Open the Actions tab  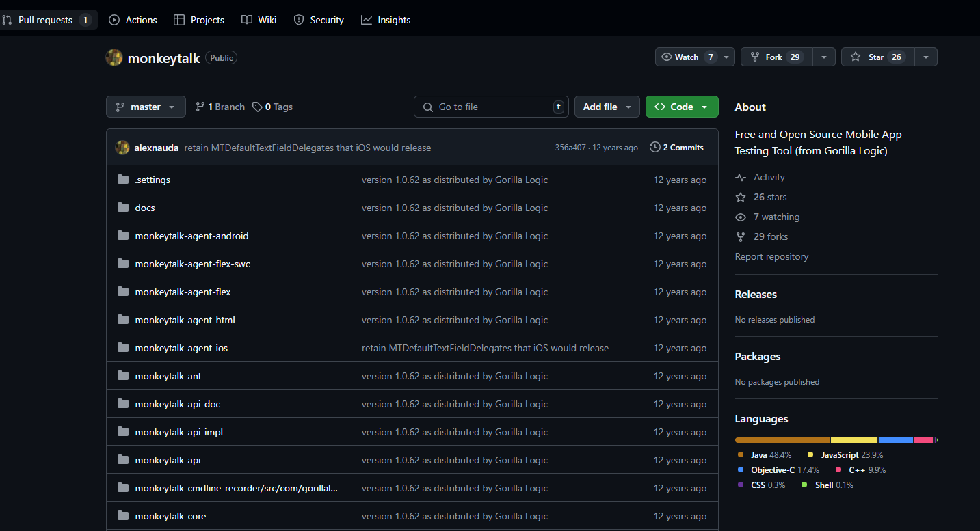pyautogui.click(x=133, y=20)
